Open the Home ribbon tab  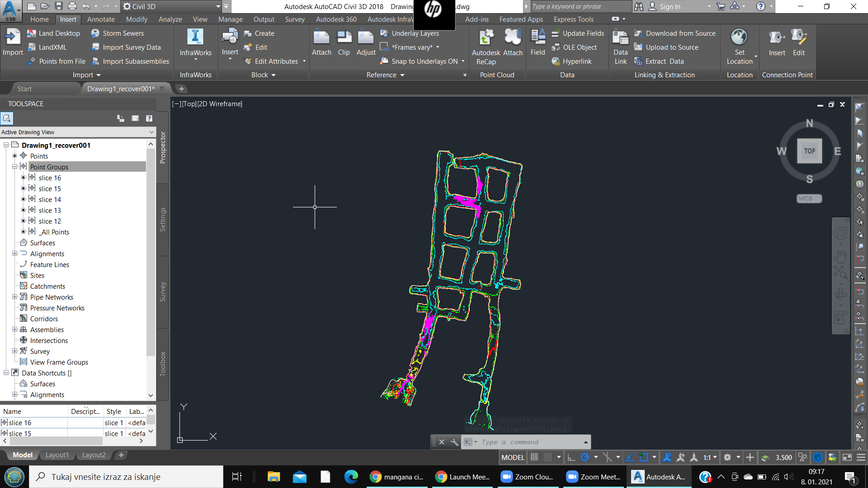pyautogui.click(x=39, y=19)
